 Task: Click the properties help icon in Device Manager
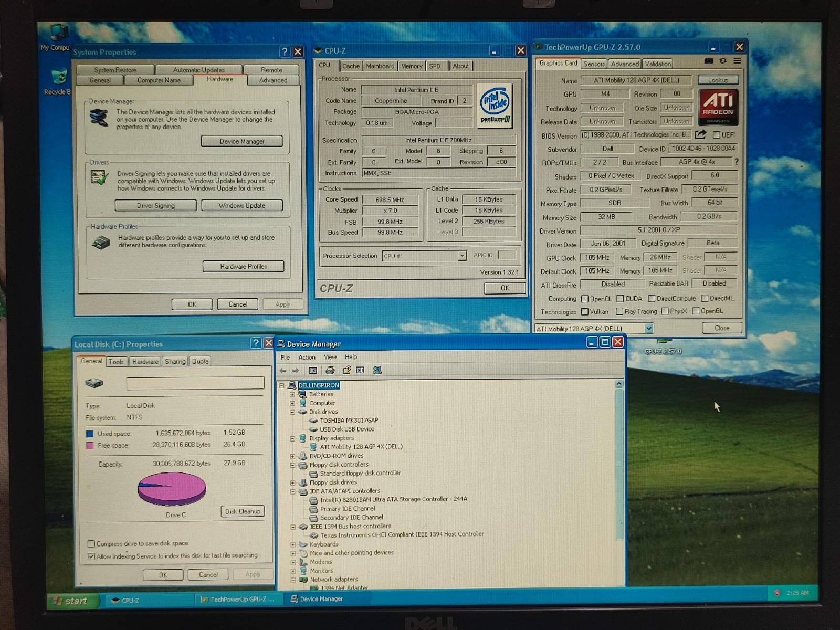347,371
